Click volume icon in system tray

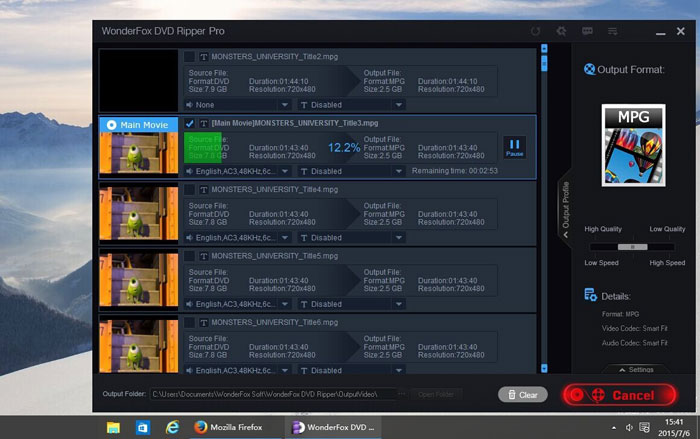pyautogui.click(x=629, y=428)
